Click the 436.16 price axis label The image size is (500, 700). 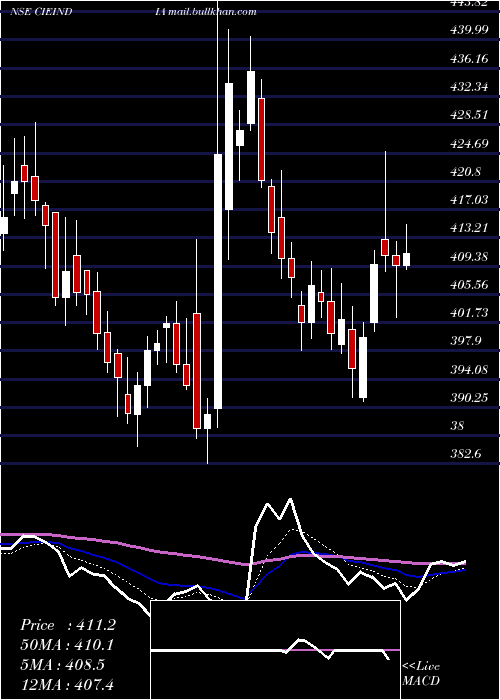click(468, 58)
